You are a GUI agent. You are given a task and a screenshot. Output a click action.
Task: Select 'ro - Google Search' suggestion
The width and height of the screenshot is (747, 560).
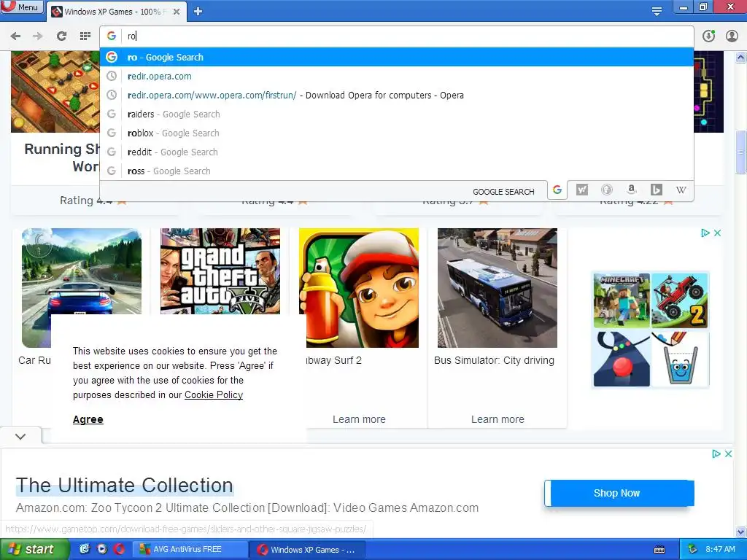pyautogui.click(x=396, y=57)
